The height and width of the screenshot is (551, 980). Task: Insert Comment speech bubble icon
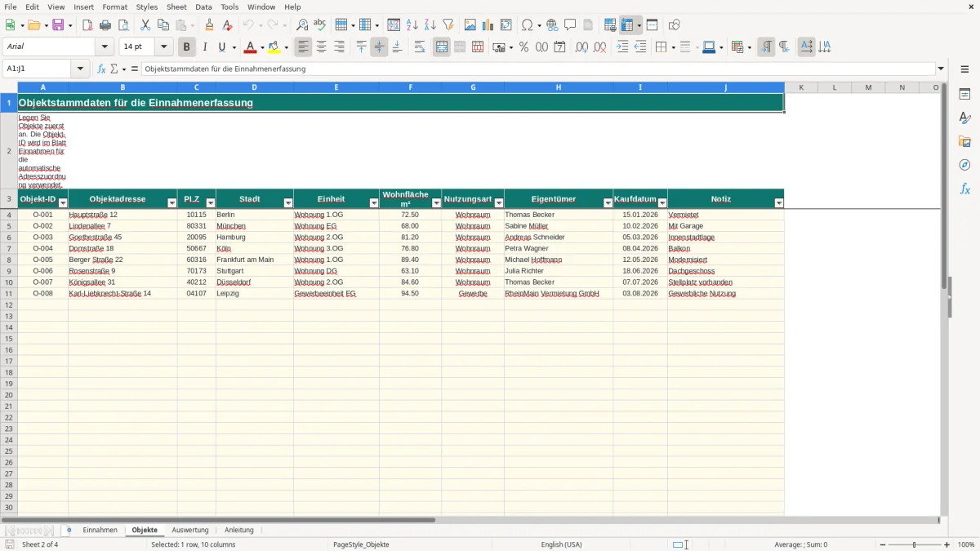point(570,25)
